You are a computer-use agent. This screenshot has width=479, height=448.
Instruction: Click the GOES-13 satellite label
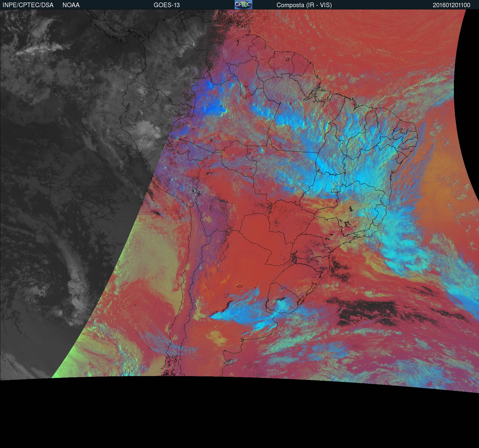166,5
